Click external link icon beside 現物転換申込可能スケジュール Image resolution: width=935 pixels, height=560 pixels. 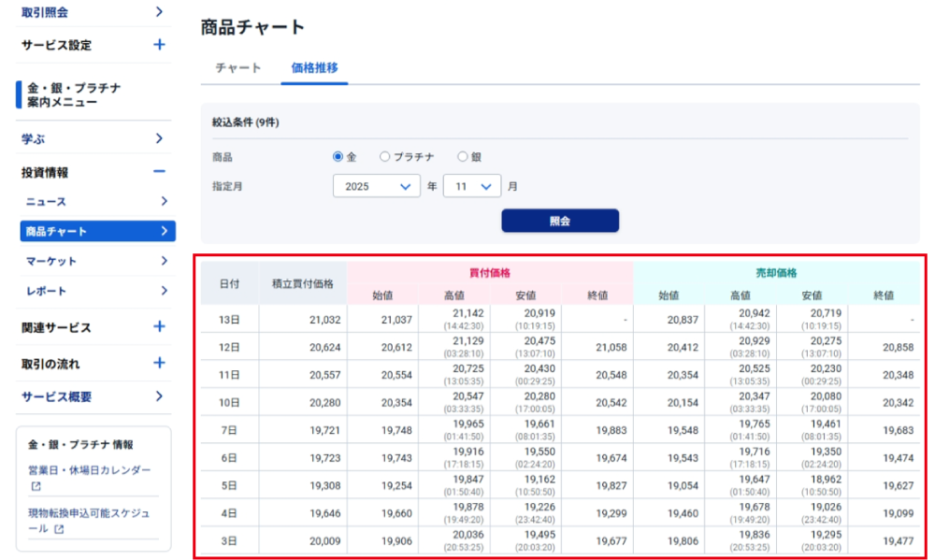59,529
